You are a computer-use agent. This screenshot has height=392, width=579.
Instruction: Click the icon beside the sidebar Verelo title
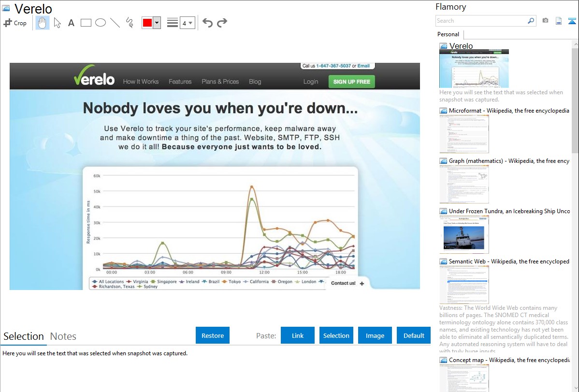pyautogui.click(x=443, y=46)
